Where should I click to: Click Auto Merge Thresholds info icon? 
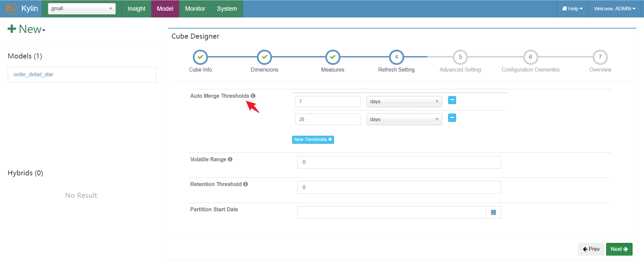[x=253, y=96]
